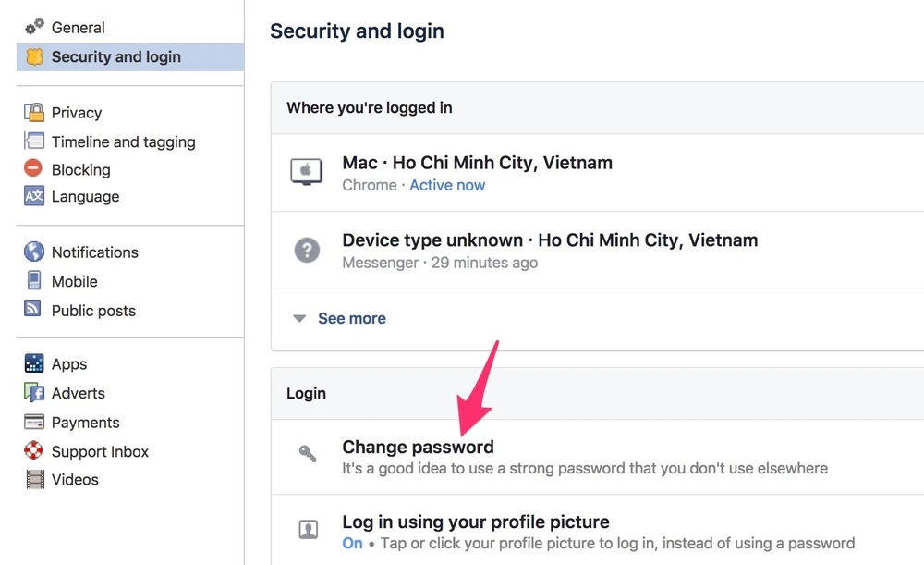Go to Language settings

tap(85, 196)
